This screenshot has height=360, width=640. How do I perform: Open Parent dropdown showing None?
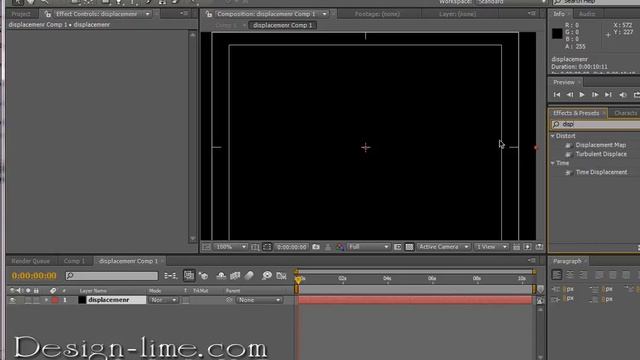[x=260, y=300]
